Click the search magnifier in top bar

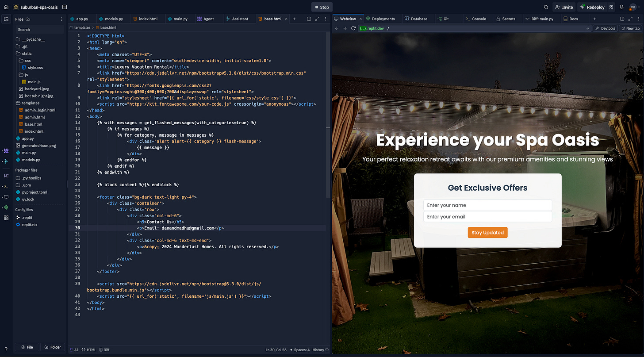point(546,7)
